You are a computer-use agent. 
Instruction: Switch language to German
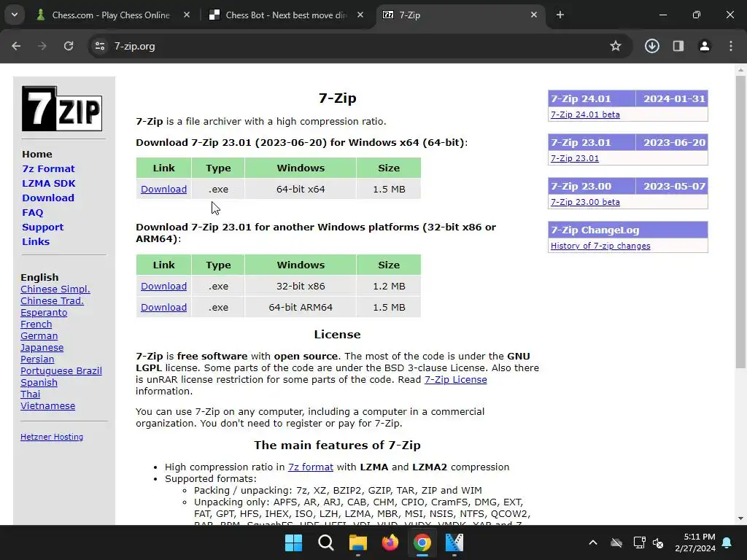pos(39,336)
